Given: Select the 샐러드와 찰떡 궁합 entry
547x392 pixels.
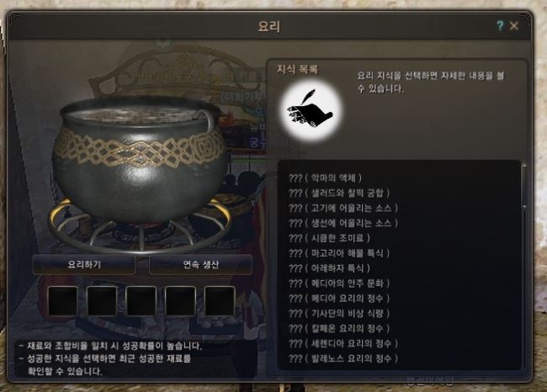Looking at the screenshot, I should 339,193.
